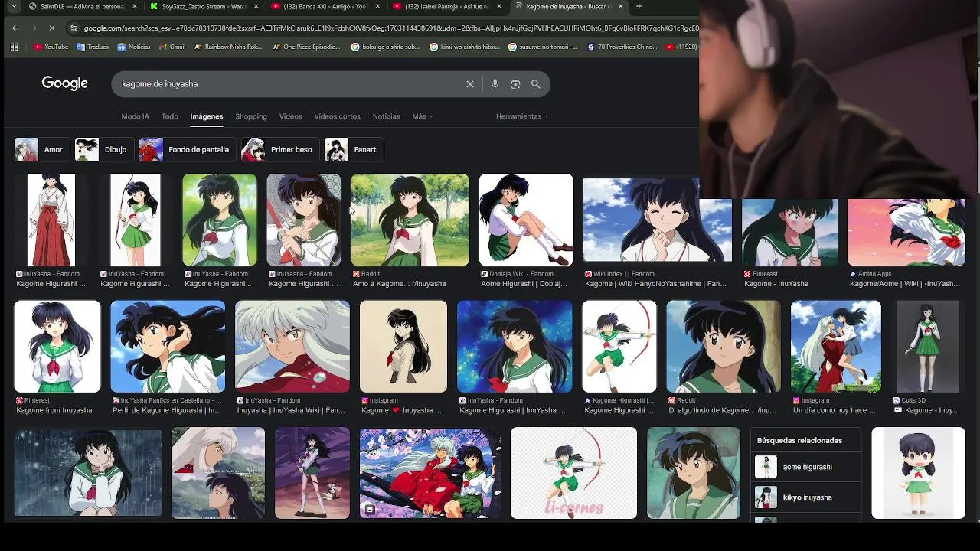Select related search kikyo inuyasha

pos(805,497)
